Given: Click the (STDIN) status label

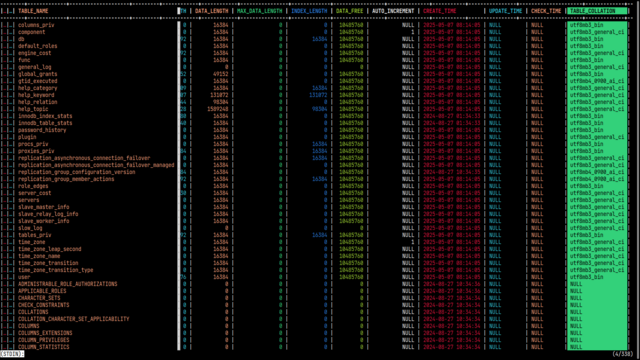Looking at the screenshot, I should tap(12, 354).
